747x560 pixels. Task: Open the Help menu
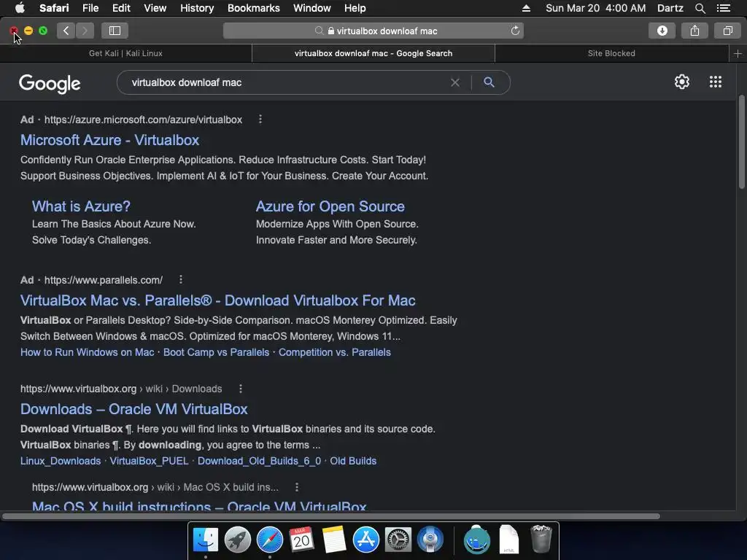(x=355, y=8)
